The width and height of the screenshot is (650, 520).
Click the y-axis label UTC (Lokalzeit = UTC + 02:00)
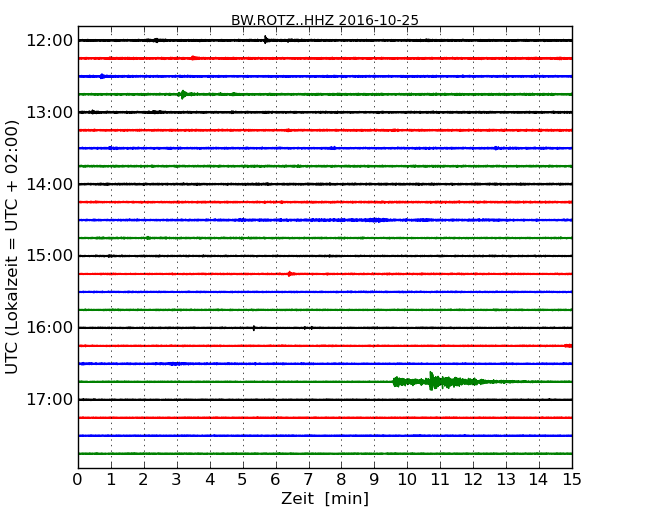pos(12,247)
